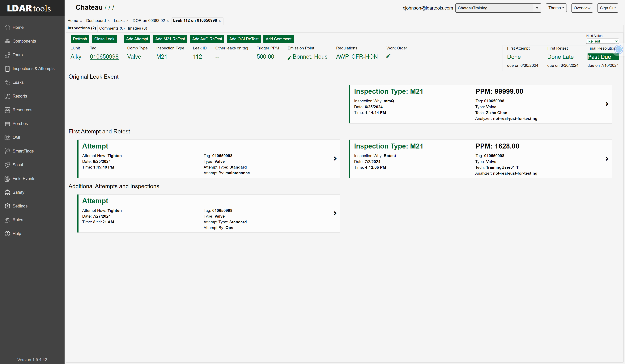This screenshot has height=364, width=625.
Task: Switch to the DOR on 00383.02 tab
Action: coord(149,21)
